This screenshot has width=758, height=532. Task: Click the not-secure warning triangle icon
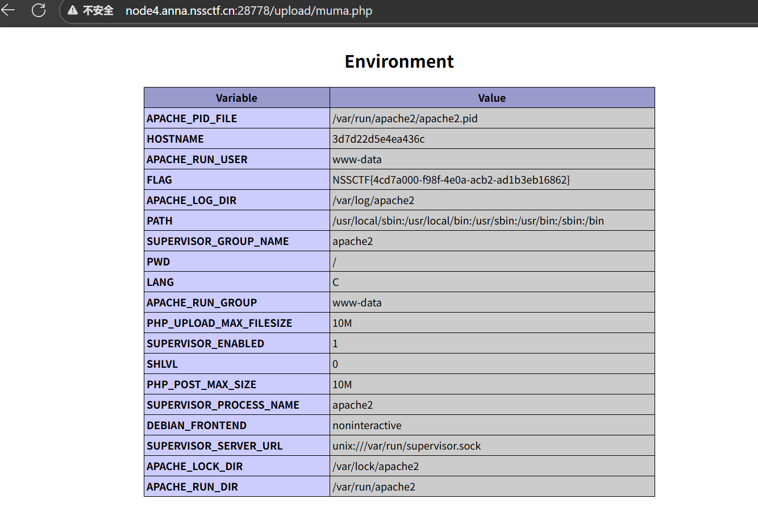[73, 11]
